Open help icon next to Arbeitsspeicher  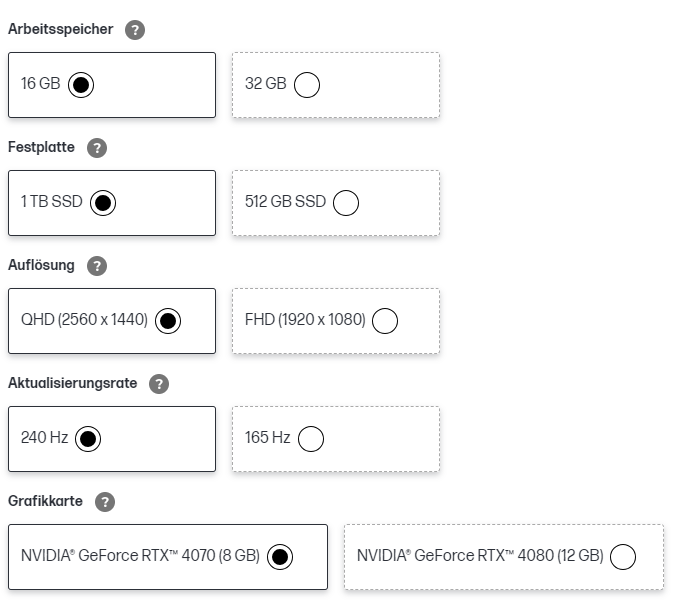tap(135, 30)
